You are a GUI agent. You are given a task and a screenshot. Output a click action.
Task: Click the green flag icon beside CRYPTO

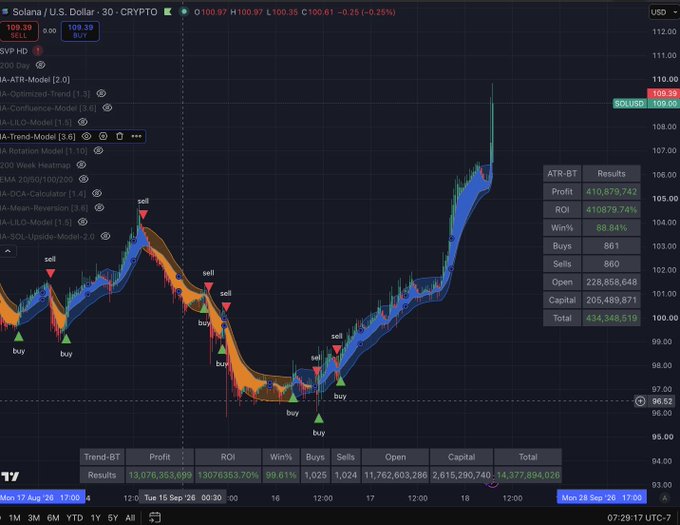click(168, 12)
